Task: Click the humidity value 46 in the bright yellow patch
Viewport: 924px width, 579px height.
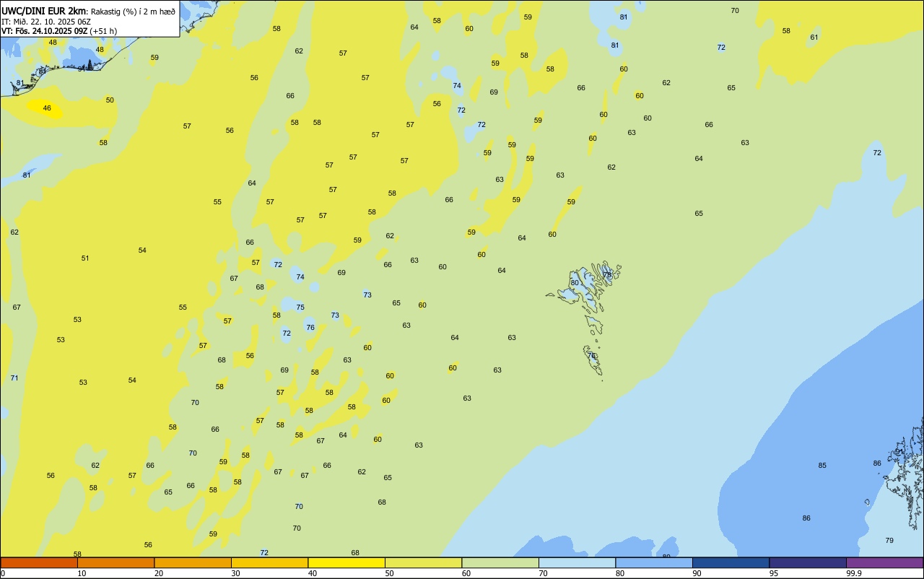Action: 47,108
